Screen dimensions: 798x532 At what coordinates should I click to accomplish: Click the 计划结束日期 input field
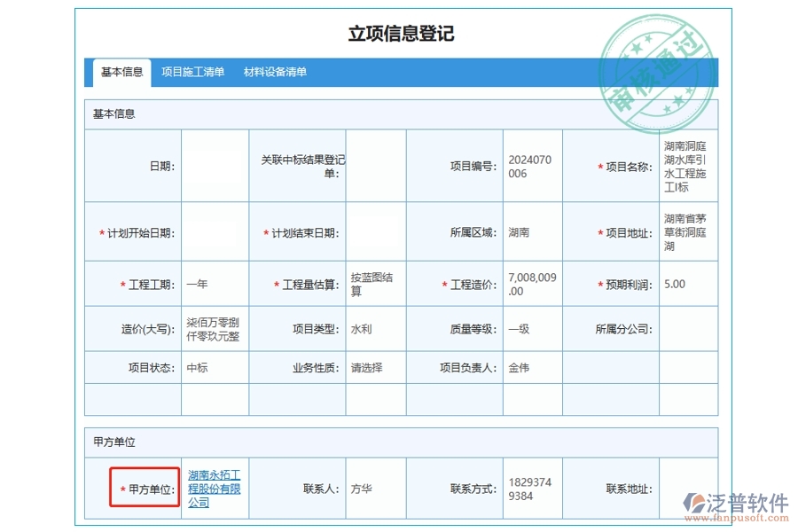375,232
